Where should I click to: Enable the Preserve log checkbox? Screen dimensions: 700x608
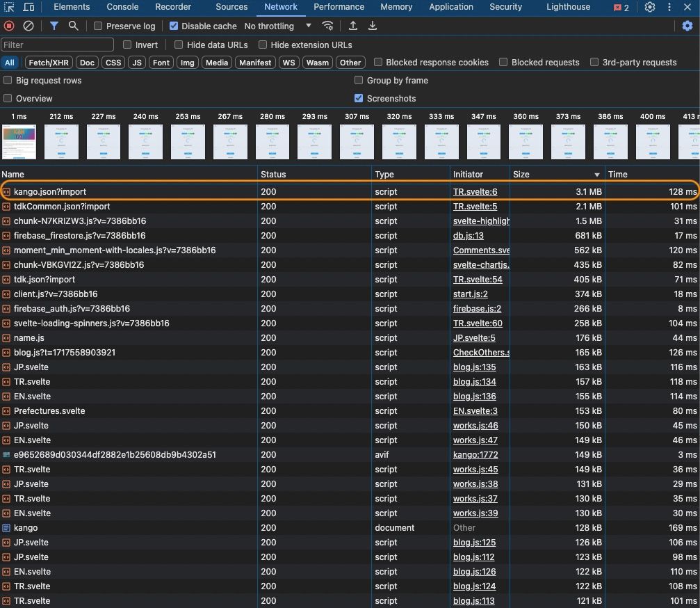click(98, 26)
